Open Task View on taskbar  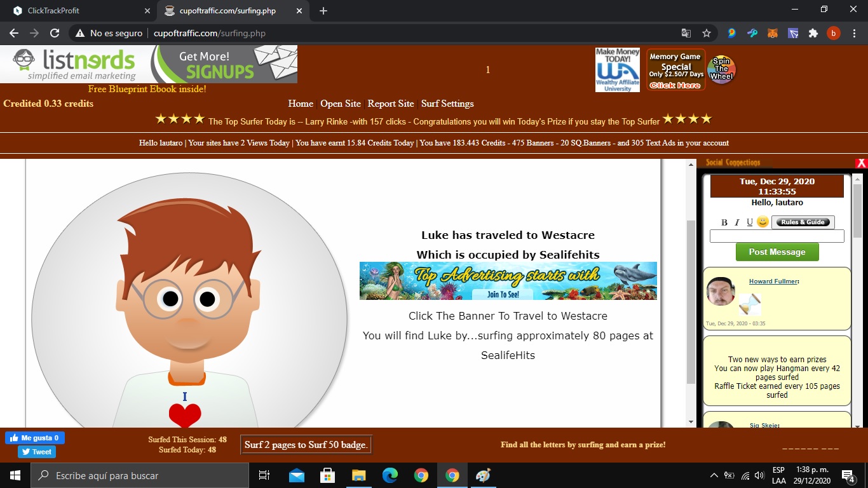point(264,475)
